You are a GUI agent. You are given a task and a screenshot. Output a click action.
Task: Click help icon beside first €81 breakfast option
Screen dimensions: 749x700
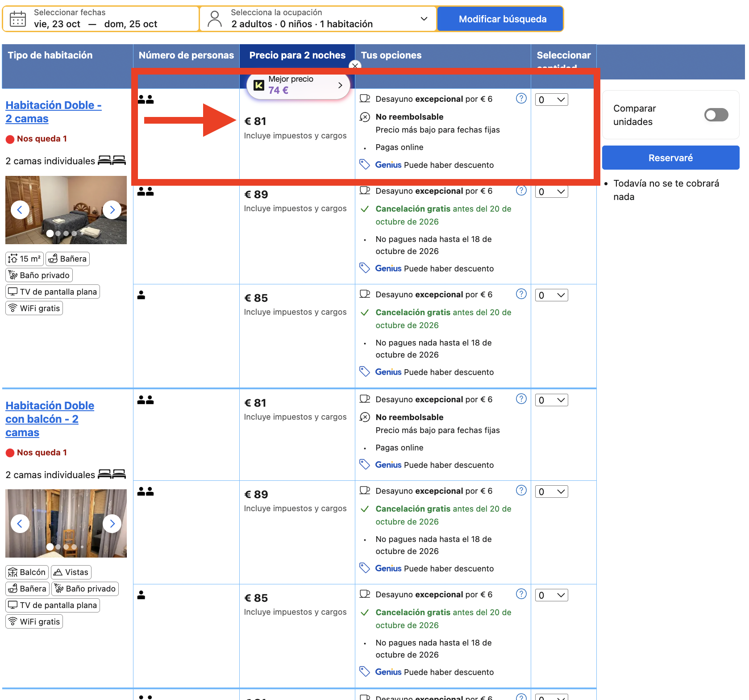click(521, 98)
